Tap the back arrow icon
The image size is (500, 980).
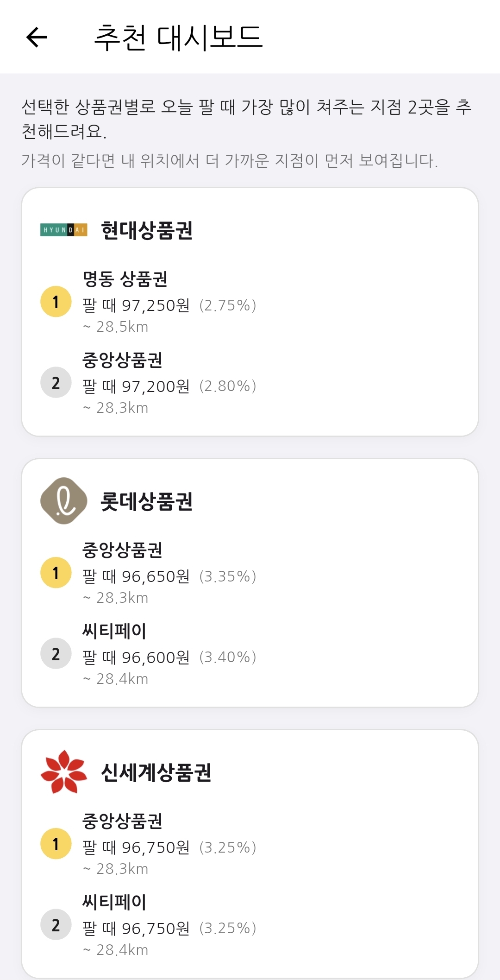37,37
